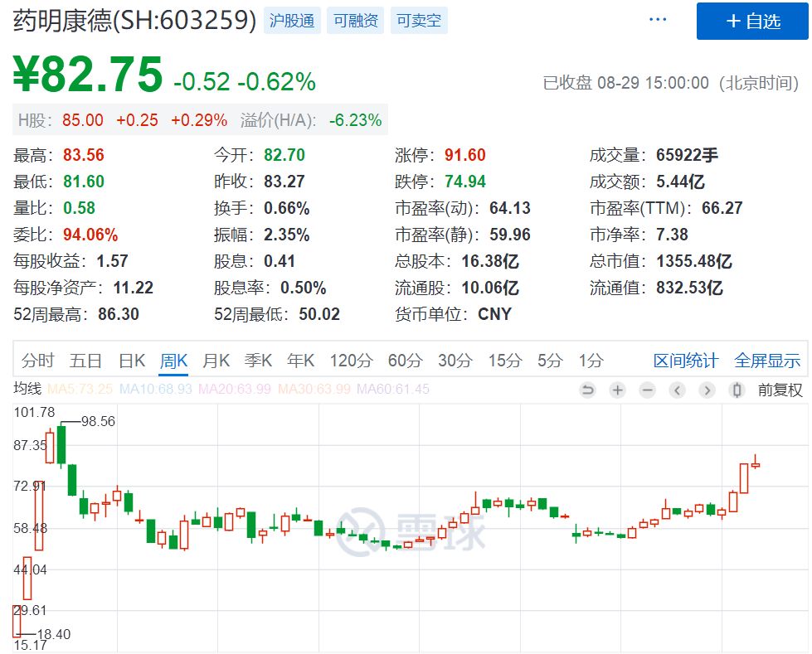The image size is (812, 654).
Task: Move chart left with left chevron
Action: point(677,390)
